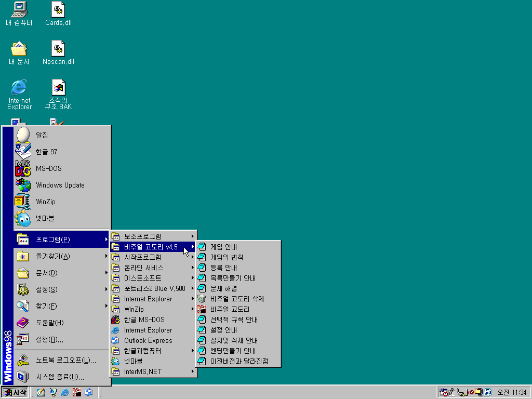
Task: Expand the 보조프로그램 folder
Action: coord(153,236)
